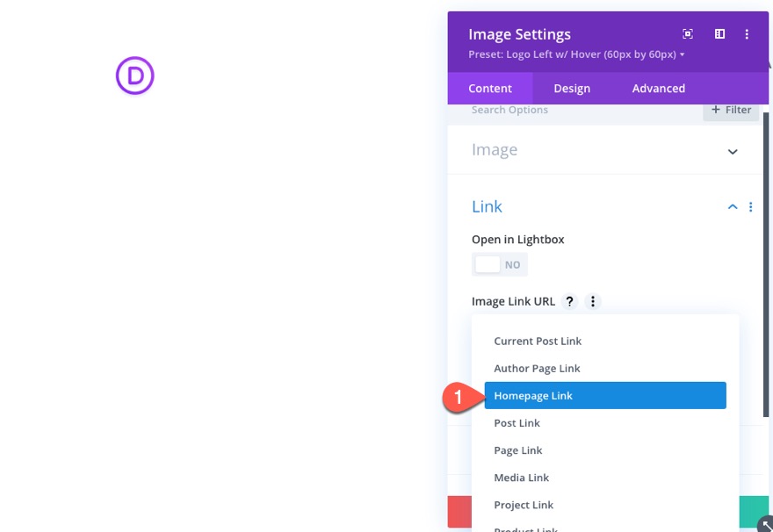Open the Link section options menu
773x532 pixels.
point(751,206)
